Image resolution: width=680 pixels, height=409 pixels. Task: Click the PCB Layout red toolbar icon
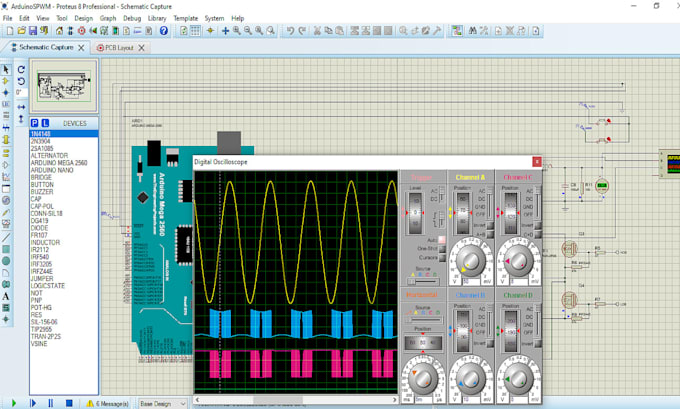click(x=81, y=31)
